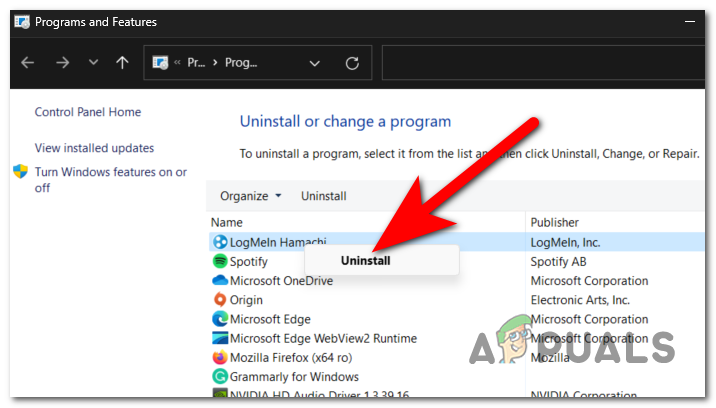Screen dimensions: 716x408
Task: Click the Mozilla Firefox program icon
Action: pyautogui.click(x=220, y=357)
